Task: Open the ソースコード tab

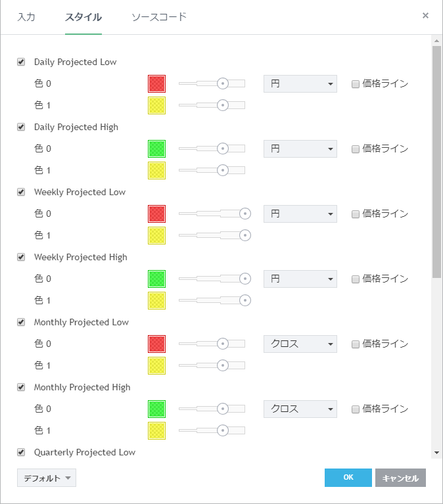Action: click(x=159, y=17)
